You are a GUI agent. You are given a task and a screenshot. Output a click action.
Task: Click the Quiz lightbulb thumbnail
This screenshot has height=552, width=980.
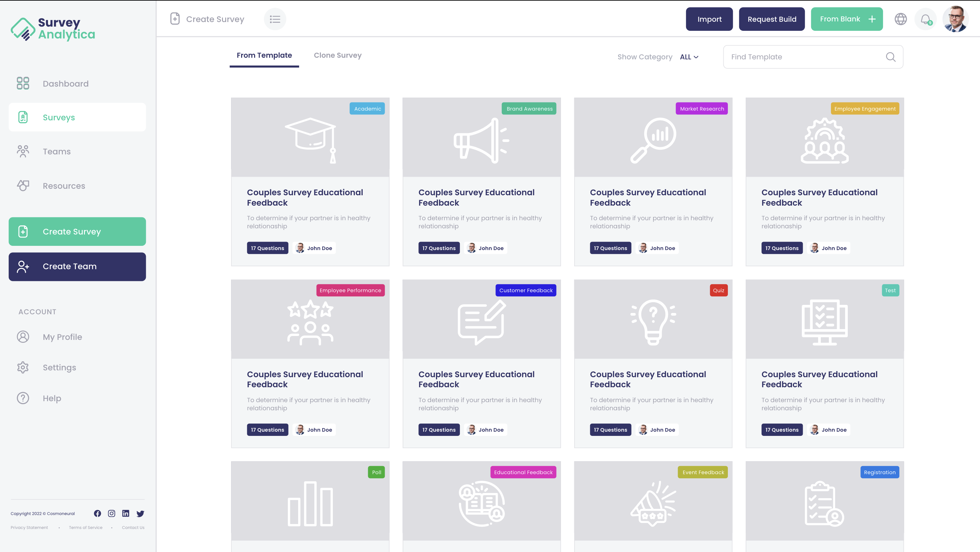coord(653,322)
